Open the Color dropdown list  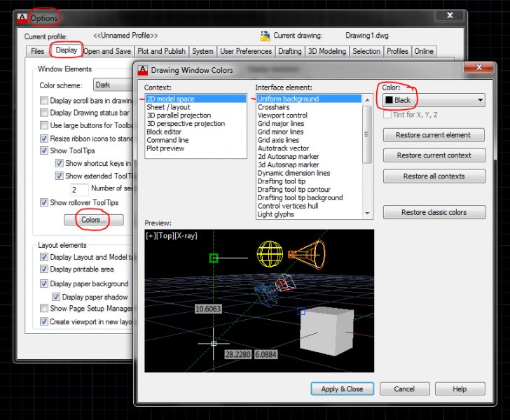pos(479,101)
